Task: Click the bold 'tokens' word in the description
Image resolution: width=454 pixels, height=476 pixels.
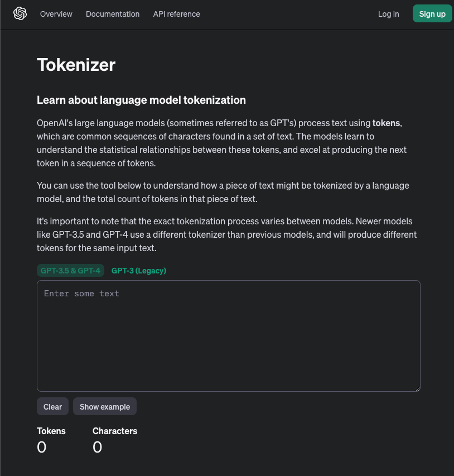Action: click(386, 123)
